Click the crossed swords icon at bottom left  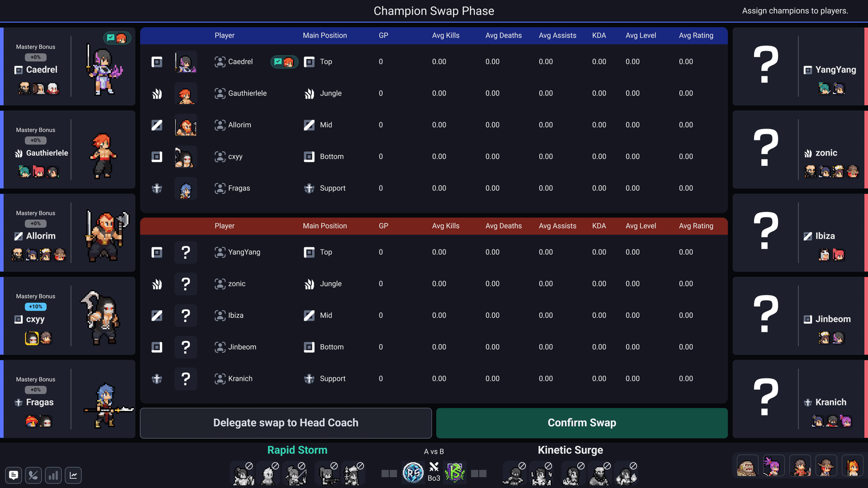tap(33, 476)
